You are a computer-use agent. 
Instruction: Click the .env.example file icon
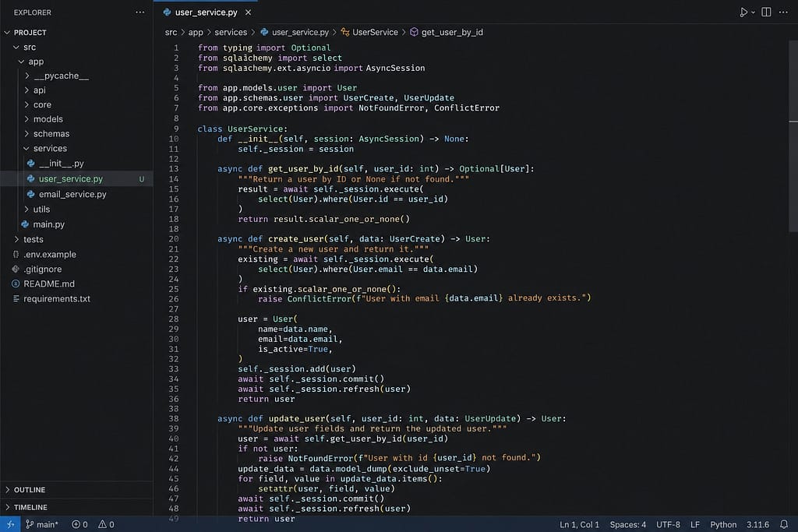click(x=16, y=254)
